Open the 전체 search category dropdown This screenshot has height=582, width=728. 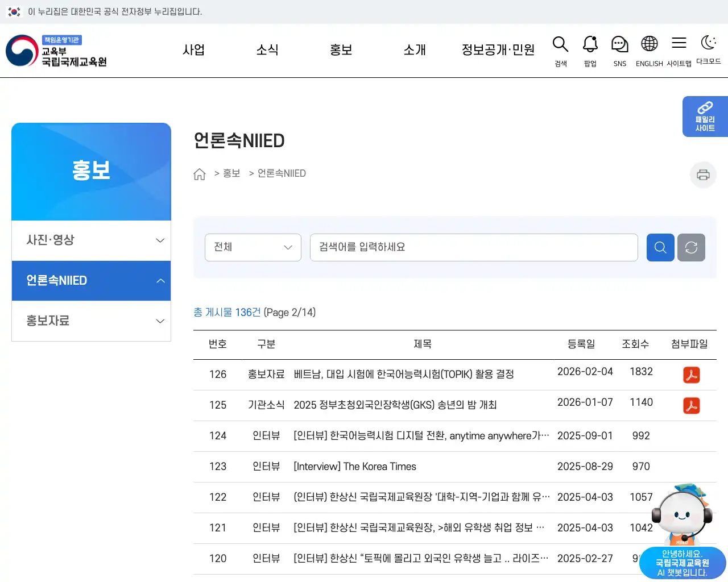pyautogui.click(x=253, y=247)
